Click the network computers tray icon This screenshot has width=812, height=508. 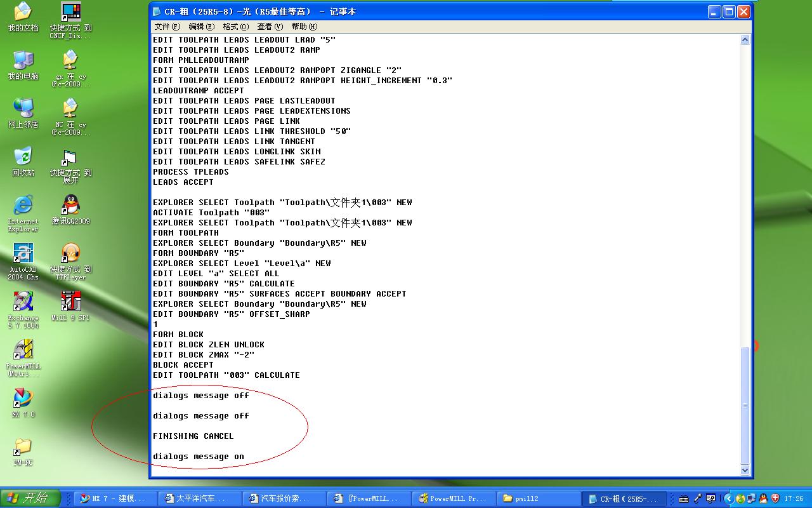coord(752,498)
